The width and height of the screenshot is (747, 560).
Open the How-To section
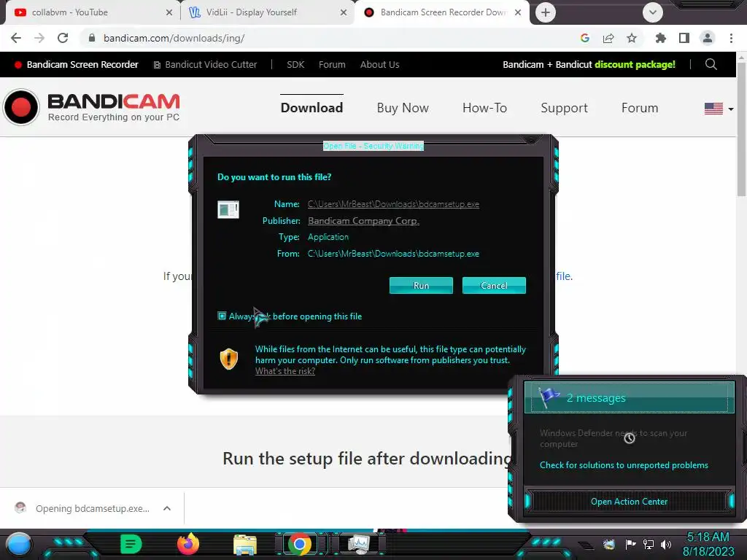(x=484, y=108)
